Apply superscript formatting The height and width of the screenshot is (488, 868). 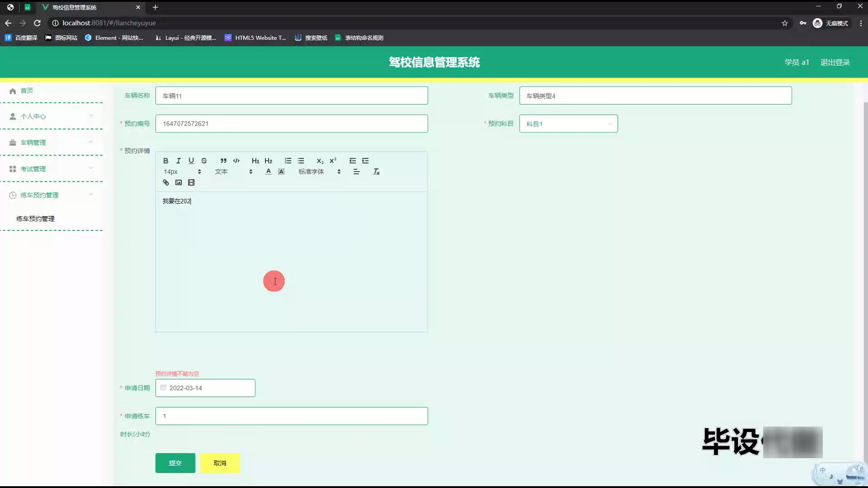[333, 160]
